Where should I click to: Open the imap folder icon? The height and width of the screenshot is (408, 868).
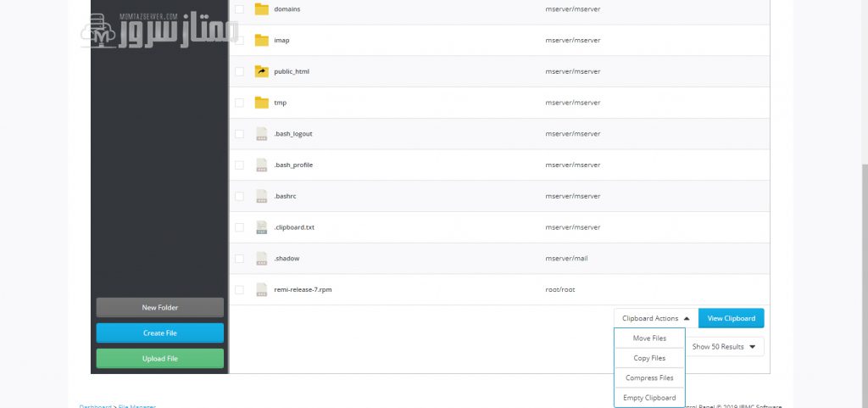pos(261,40)
